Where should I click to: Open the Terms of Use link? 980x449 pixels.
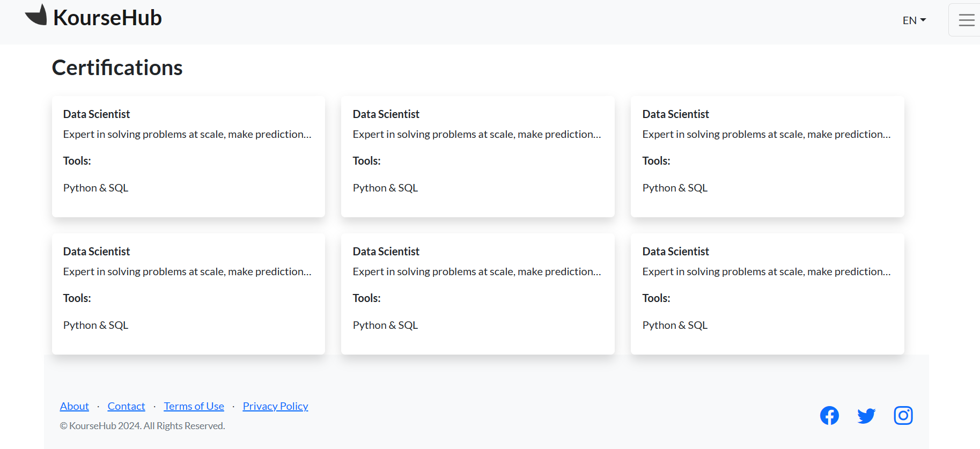[x=194, y=406]
